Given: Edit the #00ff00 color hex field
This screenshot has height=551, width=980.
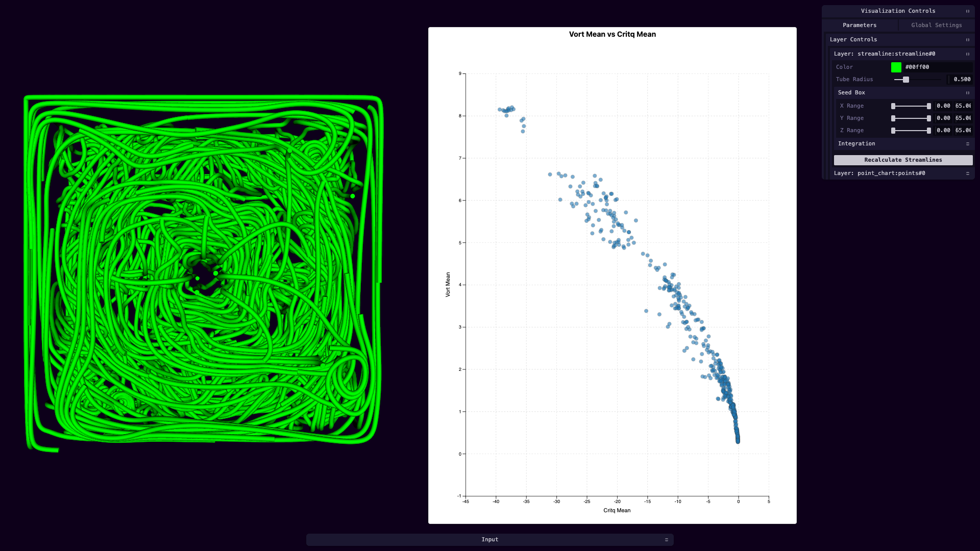Looking at the screenshot, I should point(937,67).
